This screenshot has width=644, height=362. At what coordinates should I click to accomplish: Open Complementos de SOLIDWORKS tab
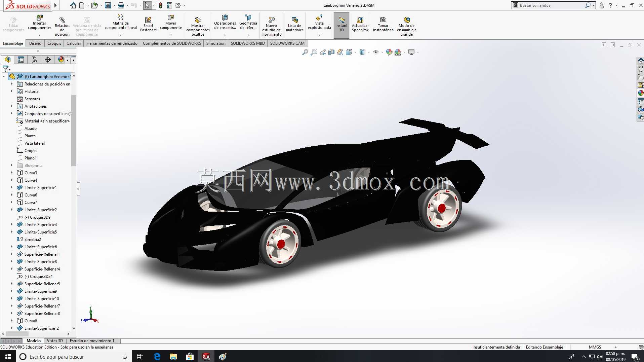[x=172, y=43]
